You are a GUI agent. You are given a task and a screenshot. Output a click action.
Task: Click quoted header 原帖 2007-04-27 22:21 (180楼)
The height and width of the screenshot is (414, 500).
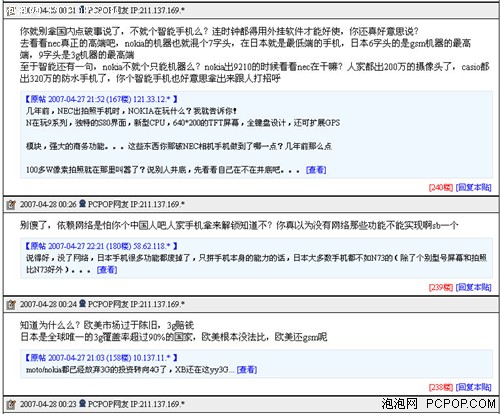[x=101, y=246]
